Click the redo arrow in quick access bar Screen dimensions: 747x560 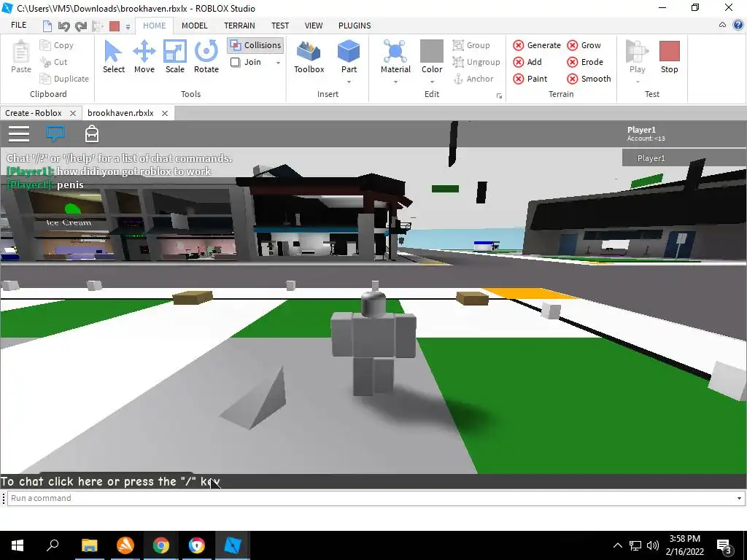(x=81, y=26)
